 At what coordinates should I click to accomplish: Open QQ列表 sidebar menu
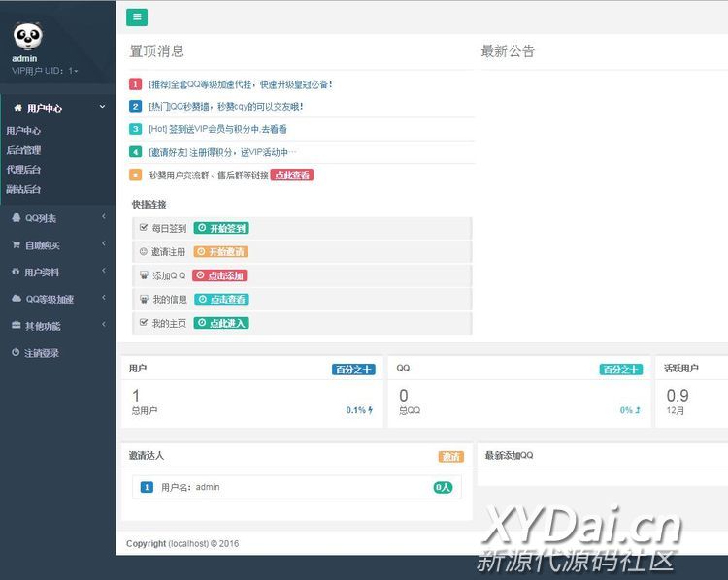point(41,218)
